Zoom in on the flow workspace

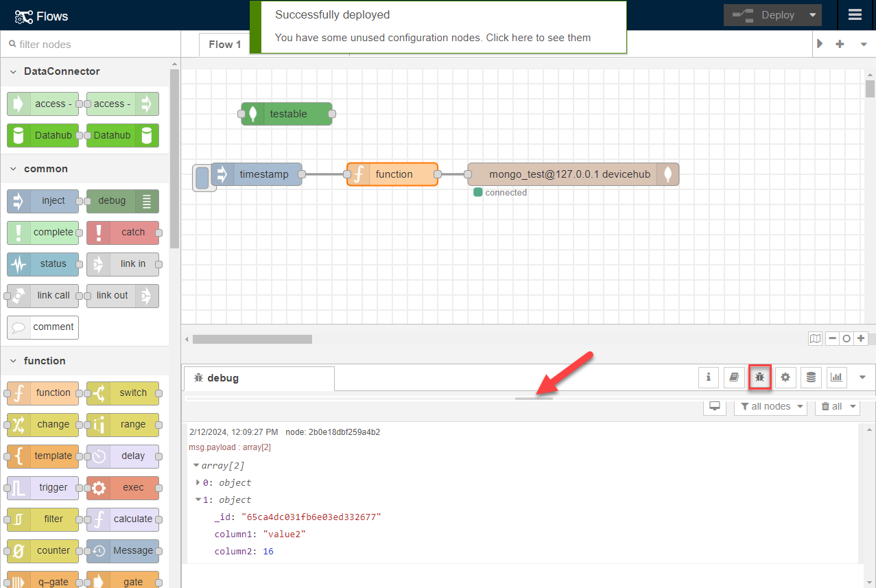pos(861,338)
